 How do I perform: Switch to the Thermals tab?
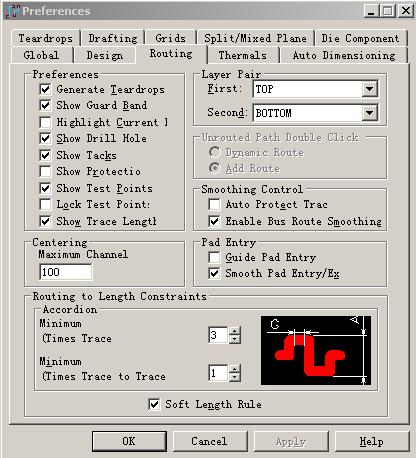[x=243, y=55]
